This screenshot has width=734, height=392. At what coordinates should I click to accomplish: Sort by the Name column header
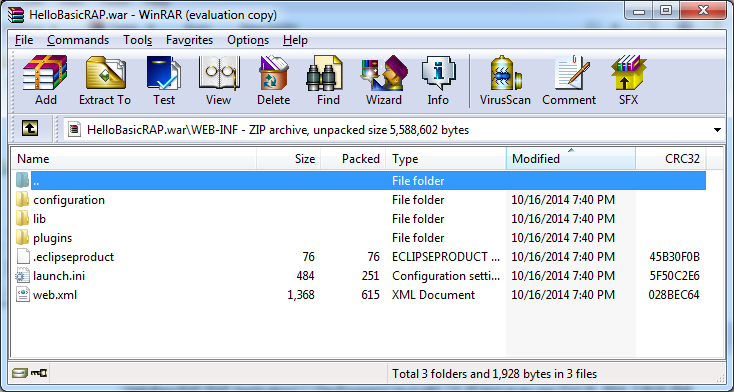(x=134, y=159)
